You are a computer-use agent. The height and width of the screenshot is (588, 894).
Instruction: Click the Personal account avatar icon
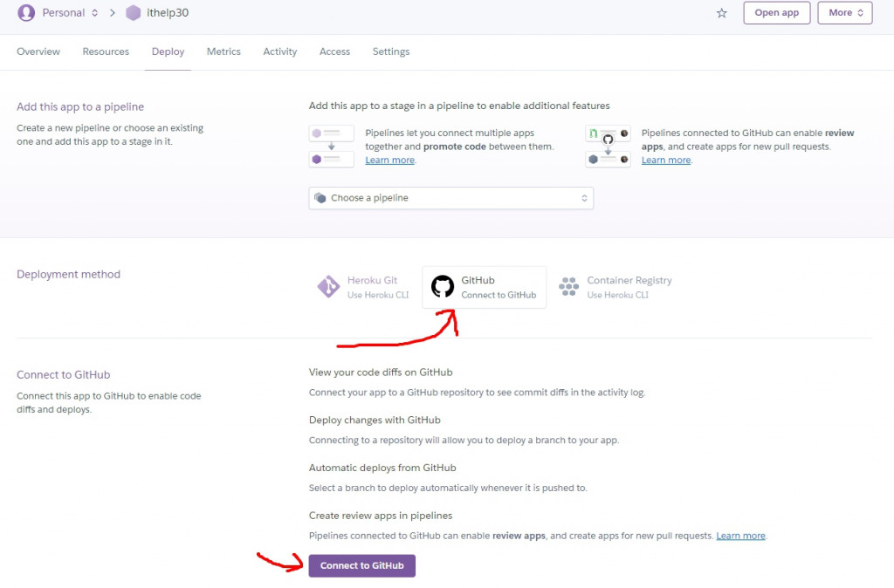[26, 12]
